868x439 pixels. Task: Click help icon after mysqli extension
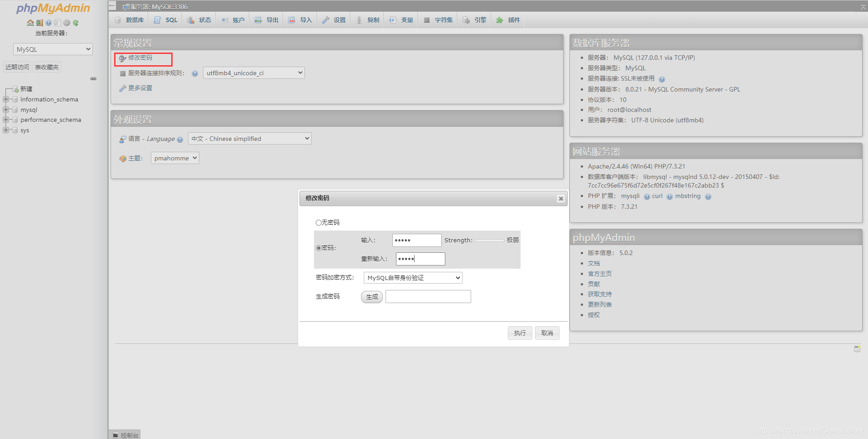(x=647, y=197)
